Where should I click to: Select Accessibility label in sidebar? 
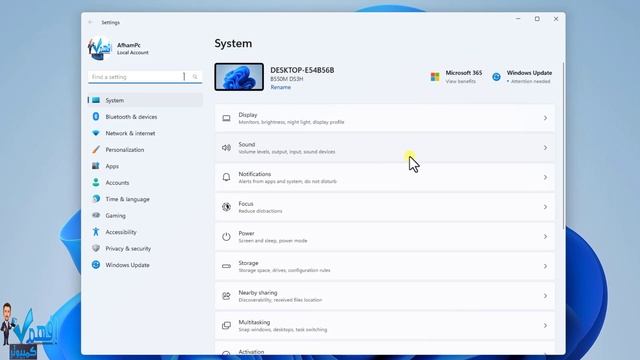pyautogui.click(x=121, y=232)
